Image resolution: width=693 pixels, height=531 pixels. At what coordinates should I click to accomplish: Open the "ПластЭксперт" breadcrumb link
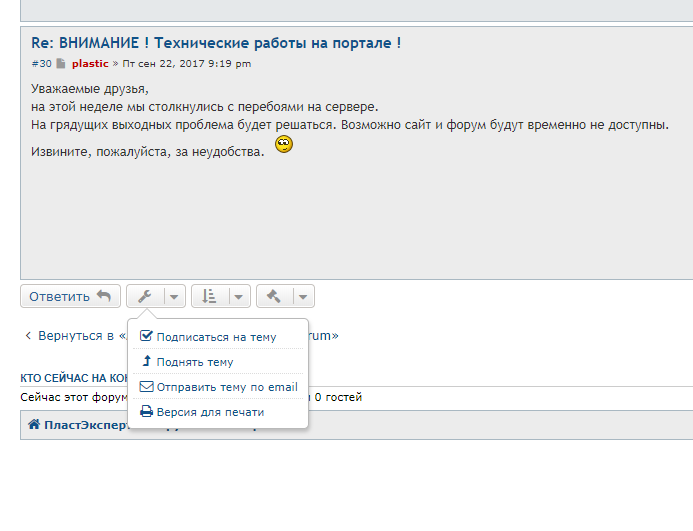point(85,425)
